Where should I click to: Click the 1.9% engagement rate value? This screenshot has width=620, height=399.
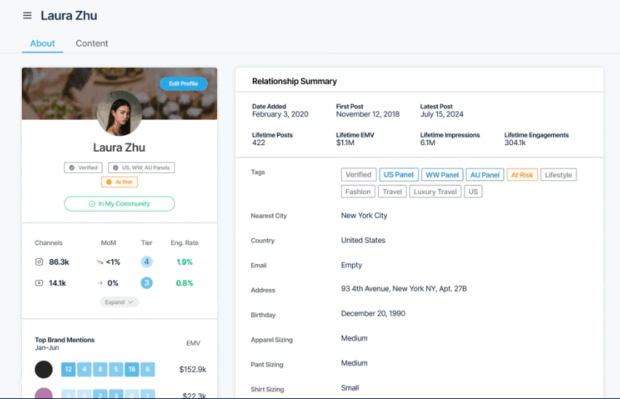pyautogui.click(x=184, y=262)
